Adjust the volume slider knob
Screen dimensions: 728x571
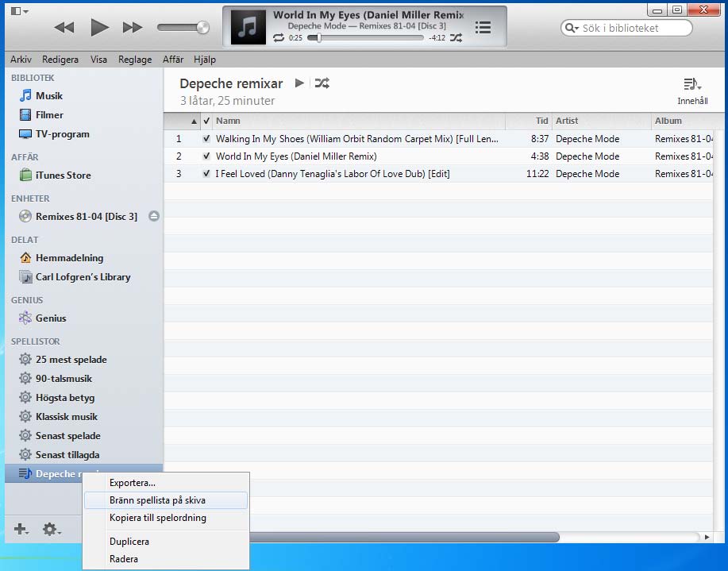[202, 28]
